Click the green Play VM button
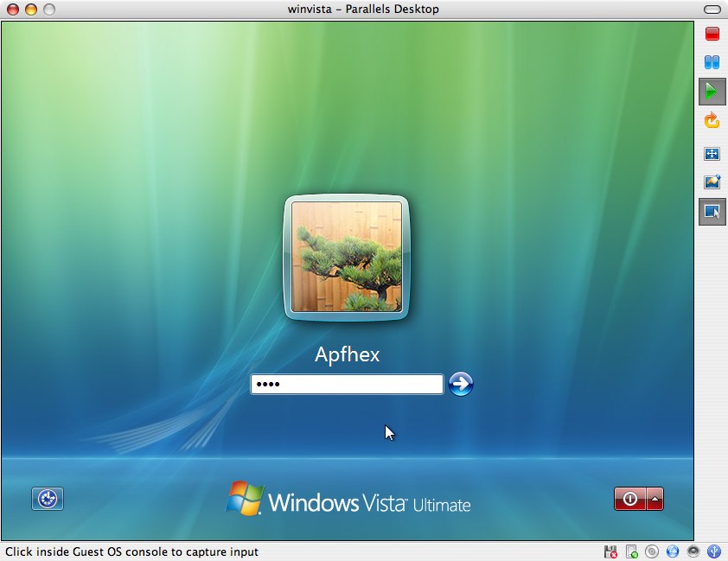The height and width of the screenshot is (561, 728). point(712,92)
